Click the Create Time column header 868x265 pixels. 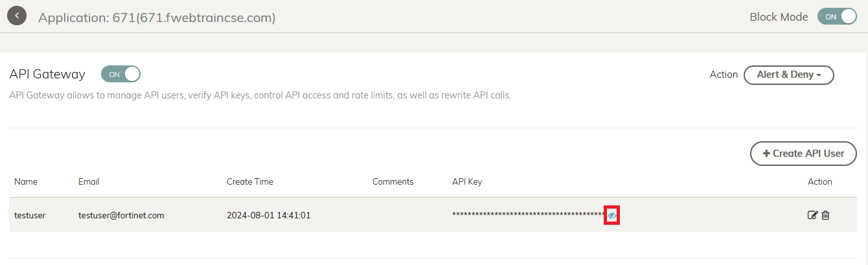coord(250,181)
